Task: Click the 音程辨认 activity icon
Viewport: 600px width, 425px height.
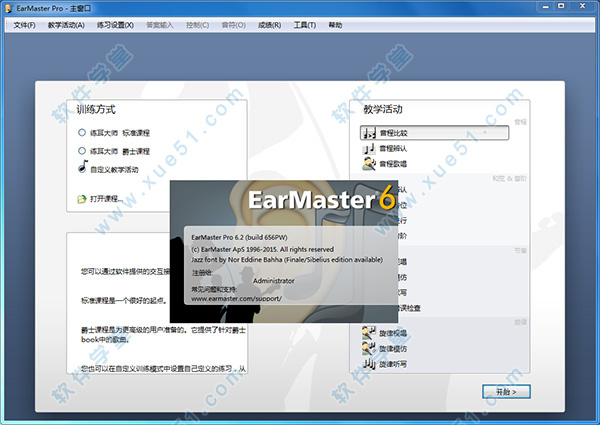Action: click(369, 148)
